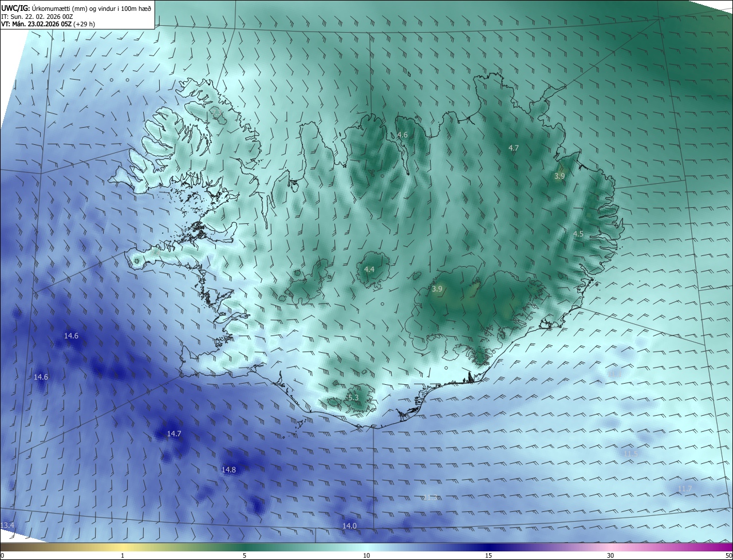The width and height of the screenshot is (733, 560).
Task: Click the 'IT: Sun. 22. 02. 2026 00Z' line
Action: (37, 16)
